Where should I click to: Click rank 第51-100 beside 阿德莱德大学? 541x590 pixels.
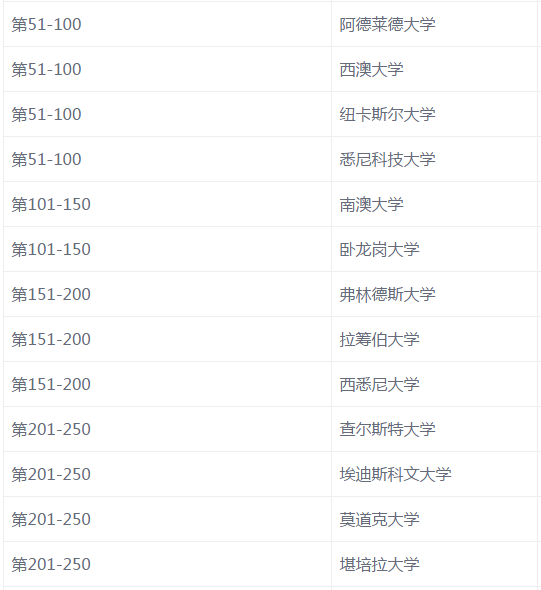[47, 24]
